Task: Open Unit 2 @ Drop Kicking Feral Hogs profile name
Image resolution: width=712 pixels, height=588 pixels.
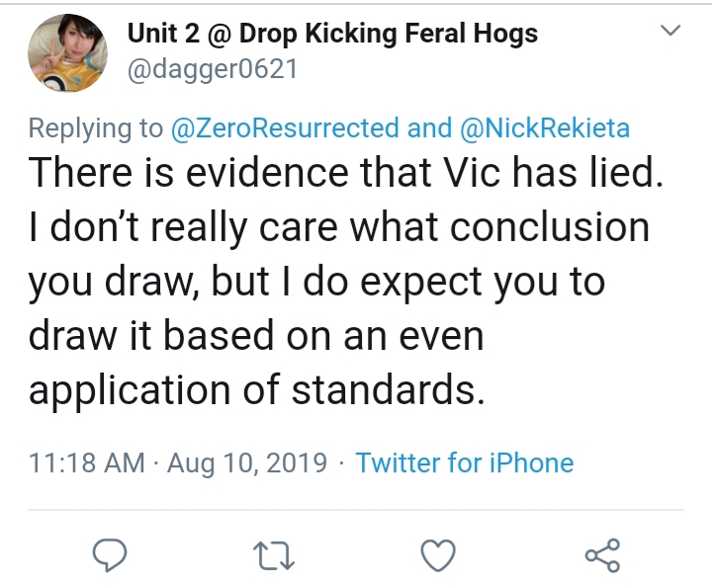Action: [332, 34]
